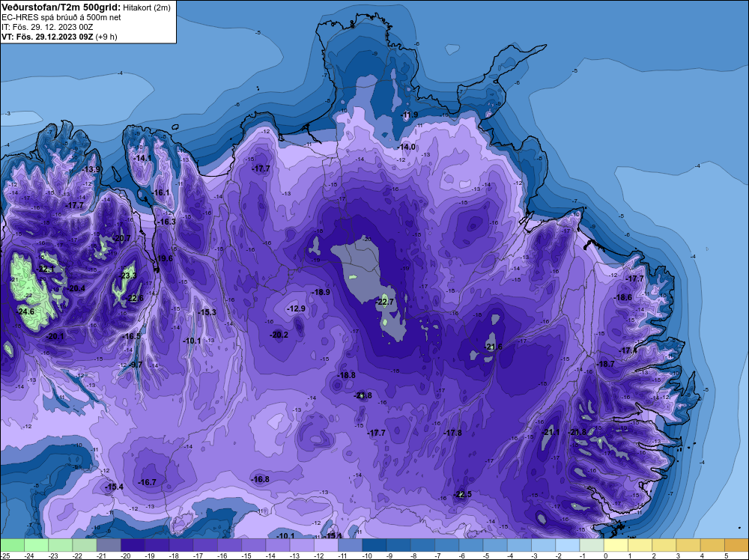749x560 pixels.
Task: Click the 'IT: Fös. 29. 12. 2023 00Z' line
Action: (47, 27)
